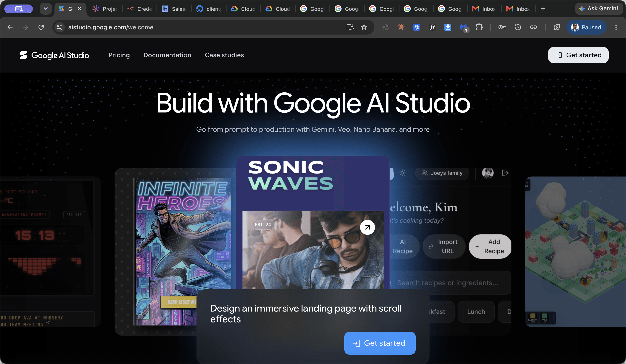The image size is (626, 364).
Task: Click the arrow icon on Sonic Waves photo
Action: [367, 227]
